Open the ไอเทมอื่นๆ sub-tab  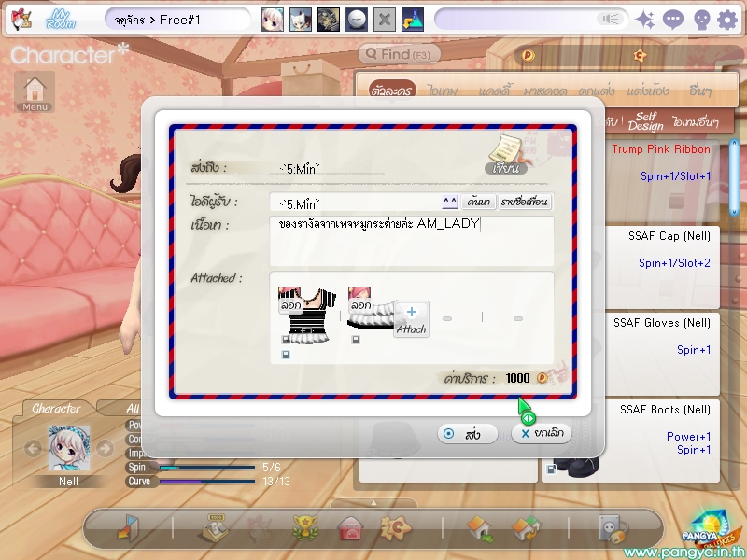click(x=695, y=122)
